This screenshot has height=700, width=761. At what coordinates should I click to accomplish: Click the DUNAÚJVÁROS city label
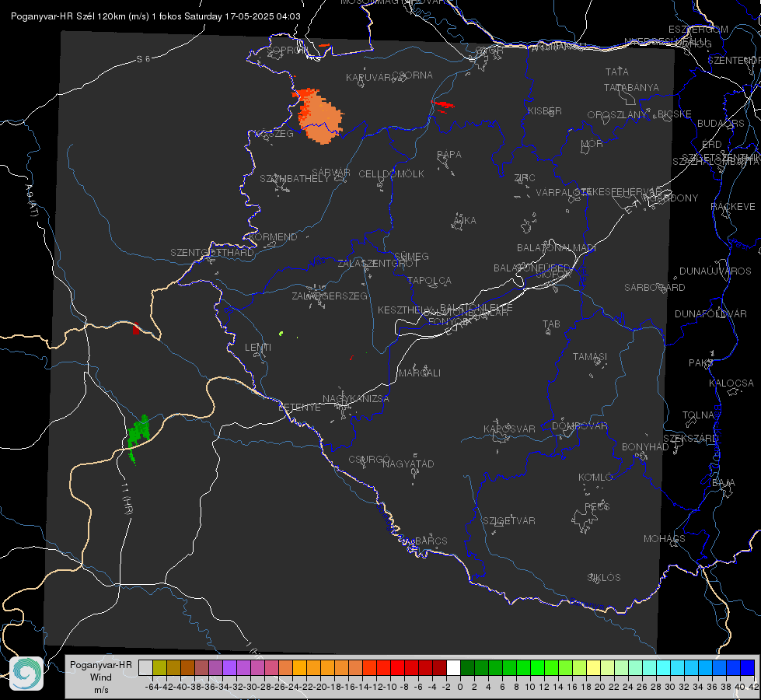(715, 271)
